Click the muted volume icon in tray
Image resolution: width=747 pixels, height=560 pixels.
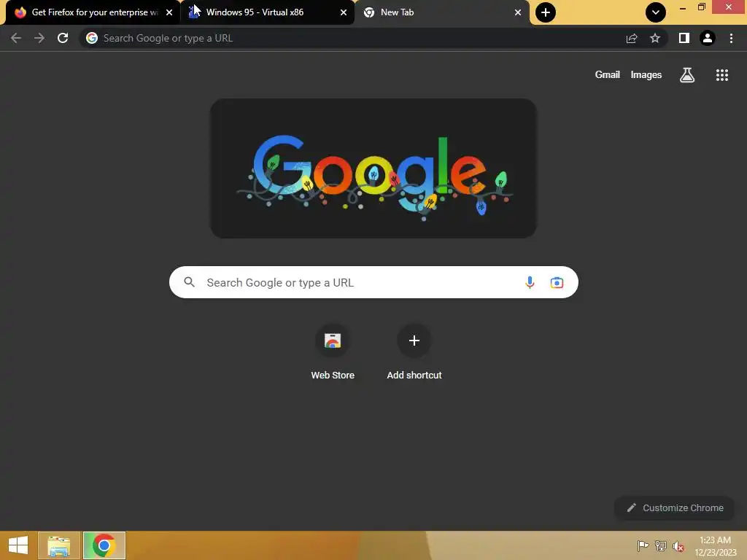[x=678, y=546]
